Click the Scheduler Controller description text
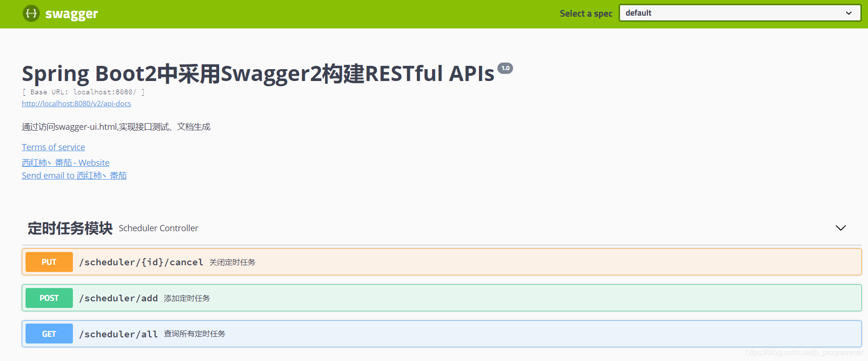868x361 pixels. [x=159, y=228]
